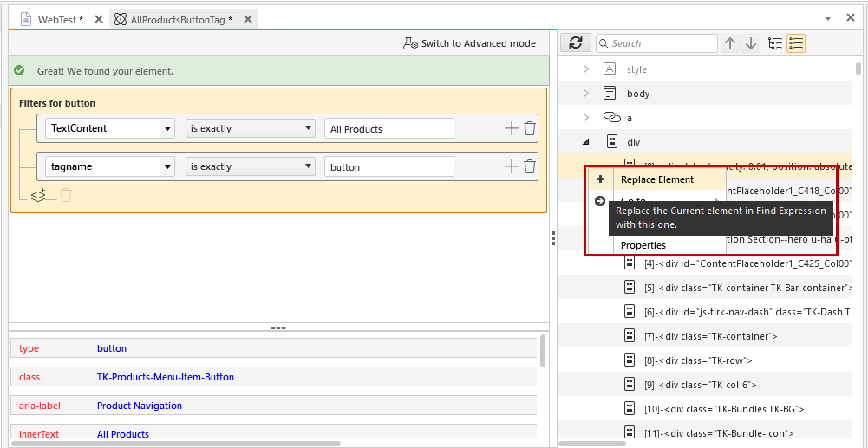Collapse the div node
The height and width of the screenshot is (448, 868).
click(x=585, y=142)
